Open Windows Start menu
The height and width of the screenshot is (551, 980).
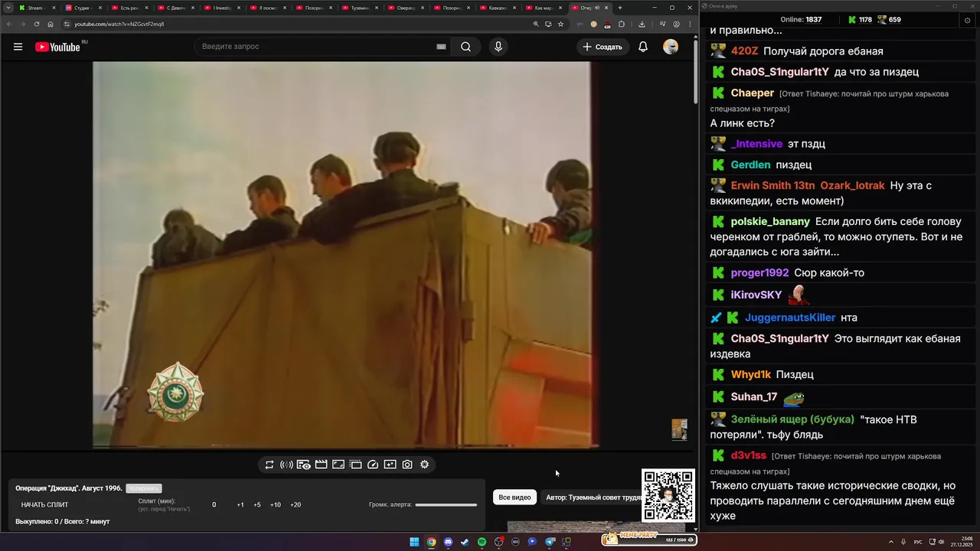[414, 542]
